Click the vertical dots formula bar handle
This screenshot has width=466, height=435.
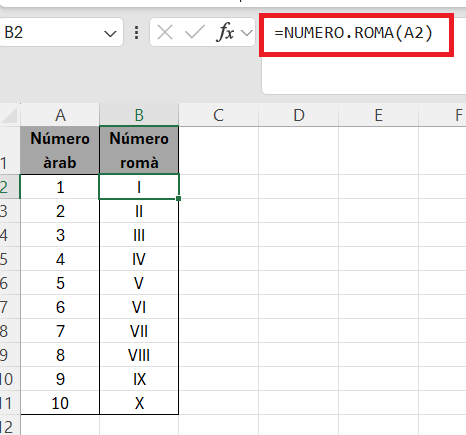click(x=136, y=33)
